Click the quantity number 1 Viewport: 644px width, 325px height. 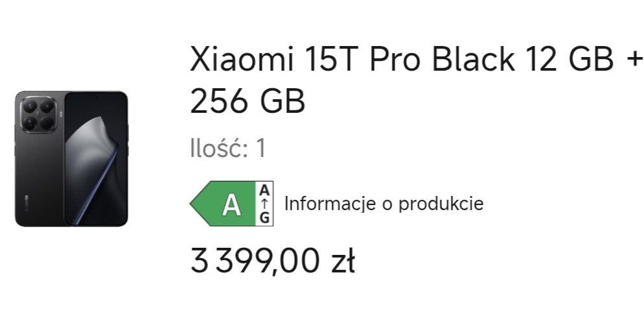[x=260, y=149]
